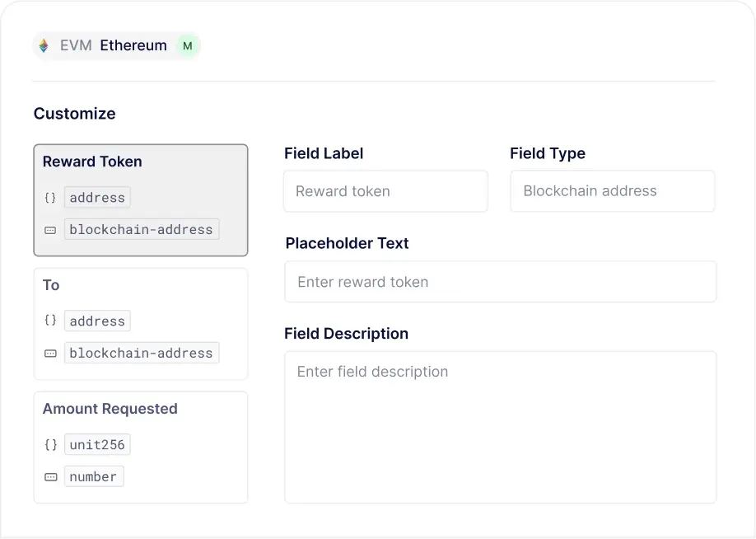This screenshot has width=756, height=539.
Task: Click input-type icon beside Reward Token blockchain-address
Action: coord(50,230)
